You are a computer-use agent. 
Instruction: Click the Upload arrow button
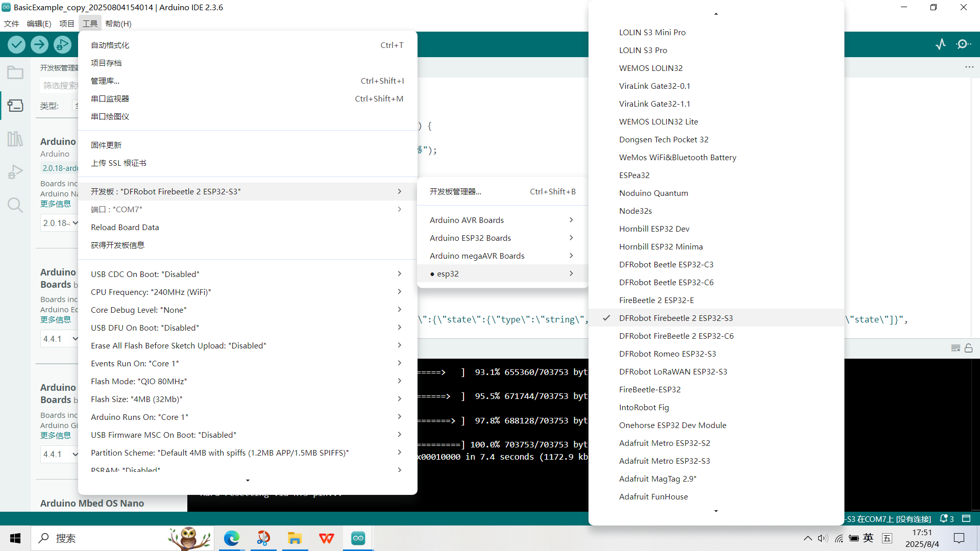(x=39, y=45)
